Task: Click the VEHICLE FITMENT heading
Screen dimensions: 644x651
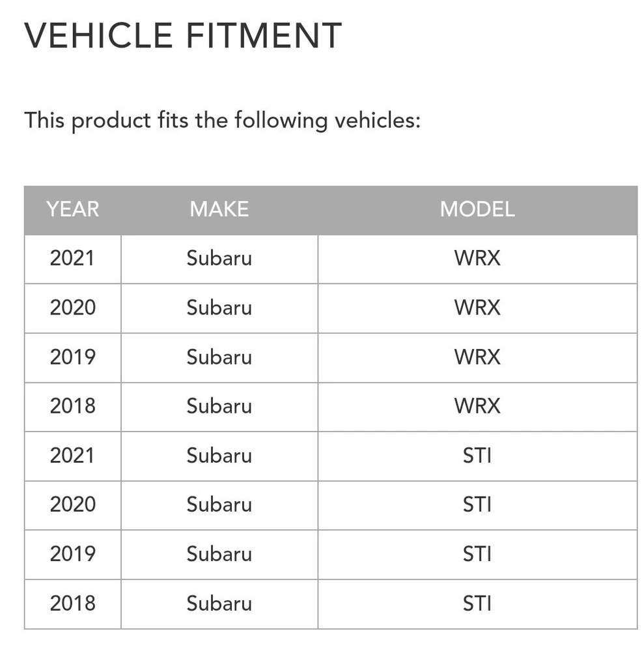Action: click(183, 35)
